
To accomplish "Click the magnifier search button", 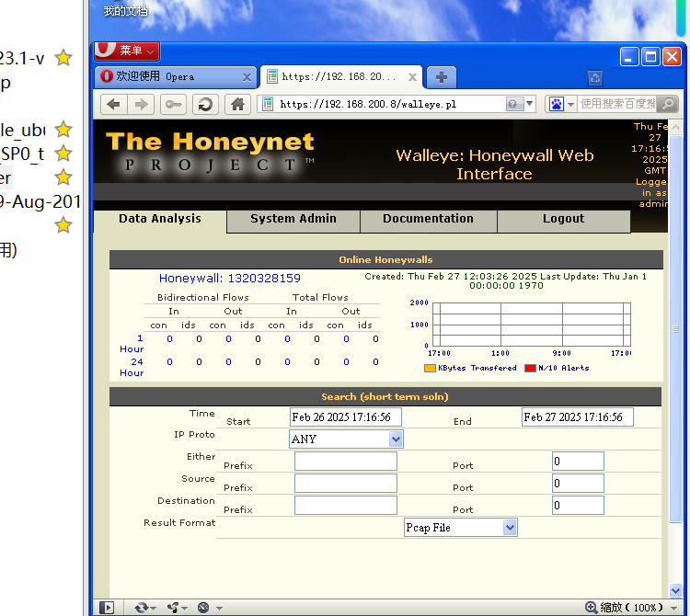I will tap(668, 104).
